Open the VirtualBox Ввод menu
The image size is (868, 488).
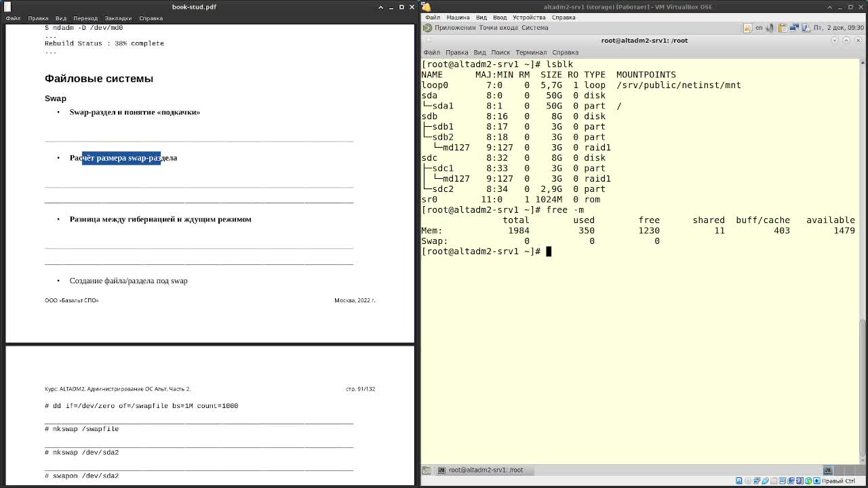(500, 18)
